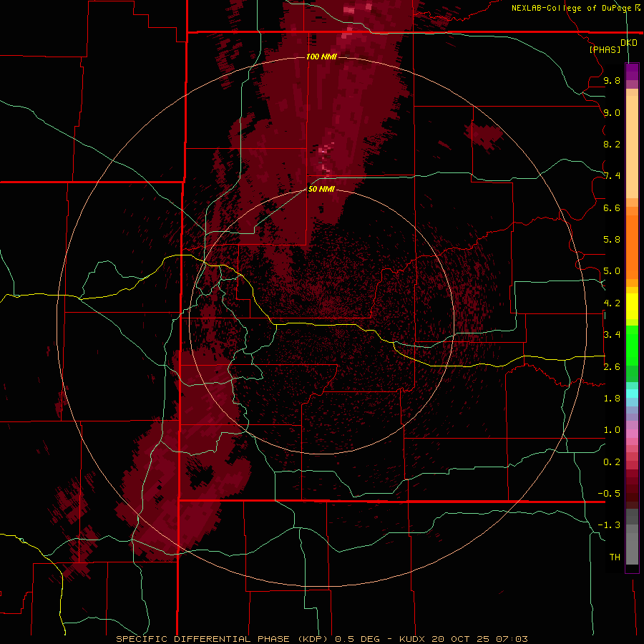
Task: Click the bright green band of the color bar
Action: pos(632,345)
